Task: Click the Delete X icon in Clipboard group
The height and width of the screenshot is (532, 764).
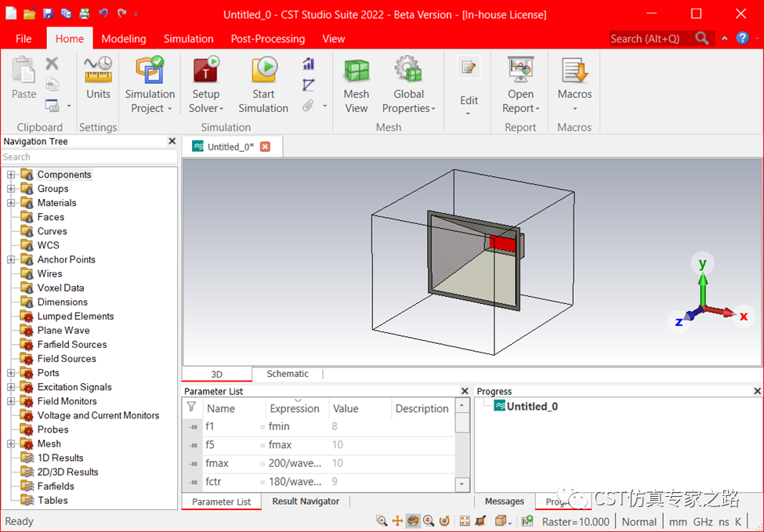Action: click(x=53, y=63)
